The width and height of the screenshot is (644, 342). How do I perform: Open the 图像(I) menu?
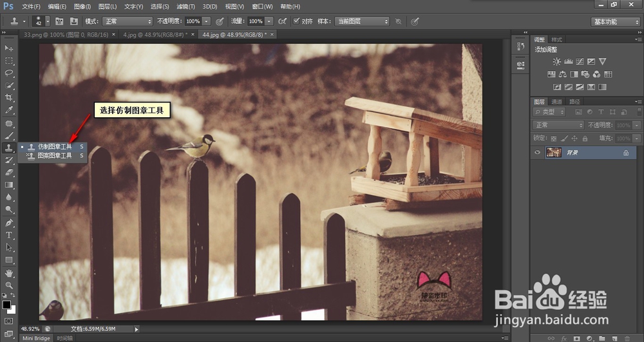pyautogui.click(x=82, y=6)
